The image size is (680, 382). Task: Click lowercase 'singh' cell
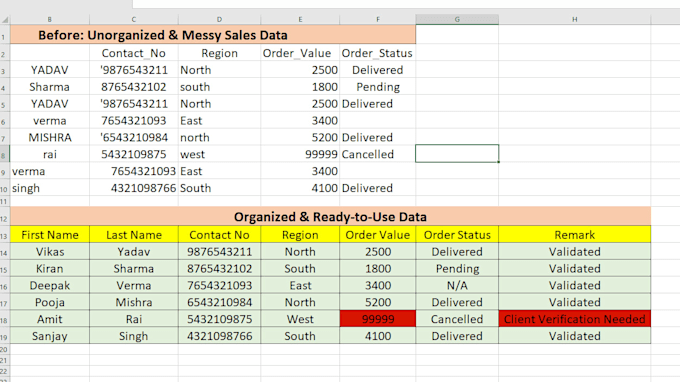click(x=50, y=188)
